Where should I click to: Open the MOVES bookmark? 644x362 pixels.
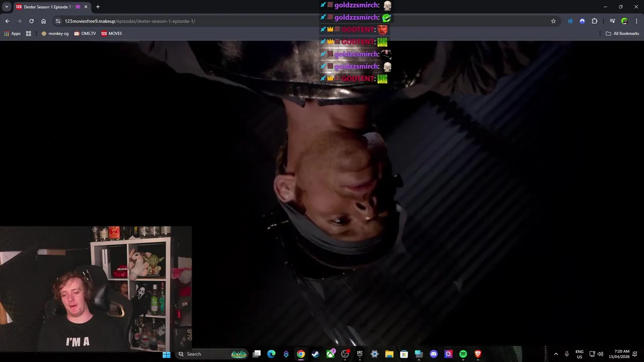112,33
